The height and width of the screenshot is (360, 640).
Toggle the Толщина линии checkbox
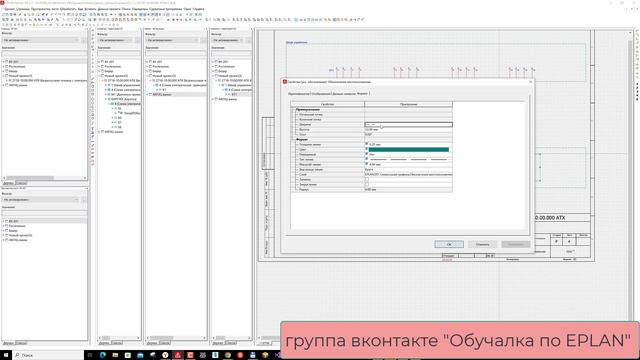pyautogui.click(x=367, y=144)
